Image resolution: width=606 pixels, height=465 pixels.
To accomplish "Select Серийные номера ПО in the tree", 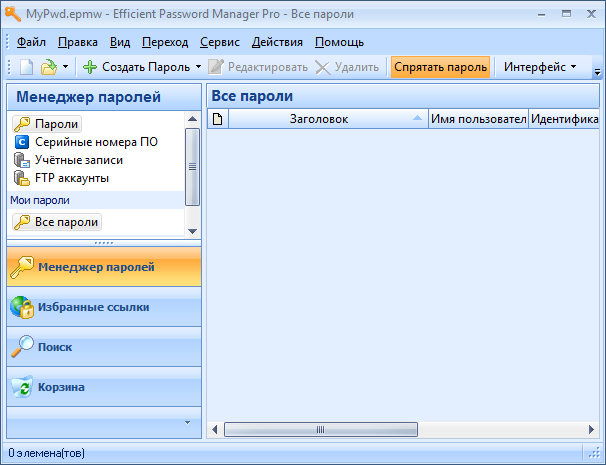I will pyautogui.click(x=85, y=142).
